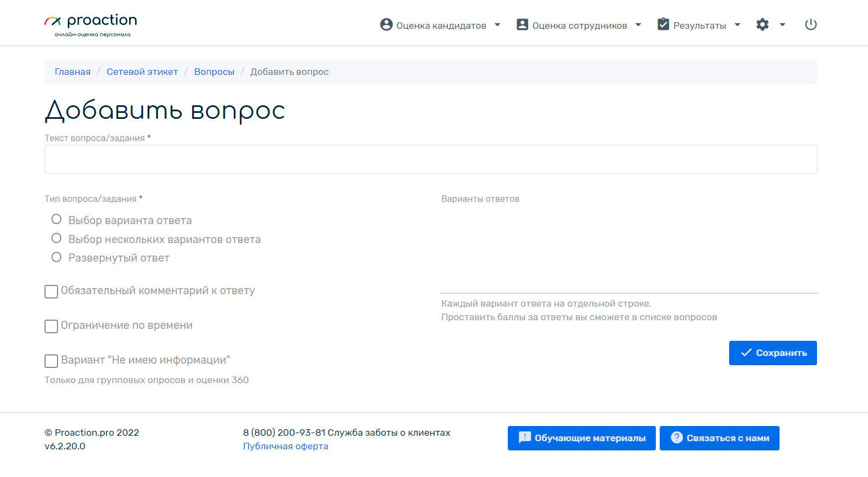The width and height of the screenshot is (868, 477).
Task: Click the candidate assessment person icon
Action: coord(386,24)
